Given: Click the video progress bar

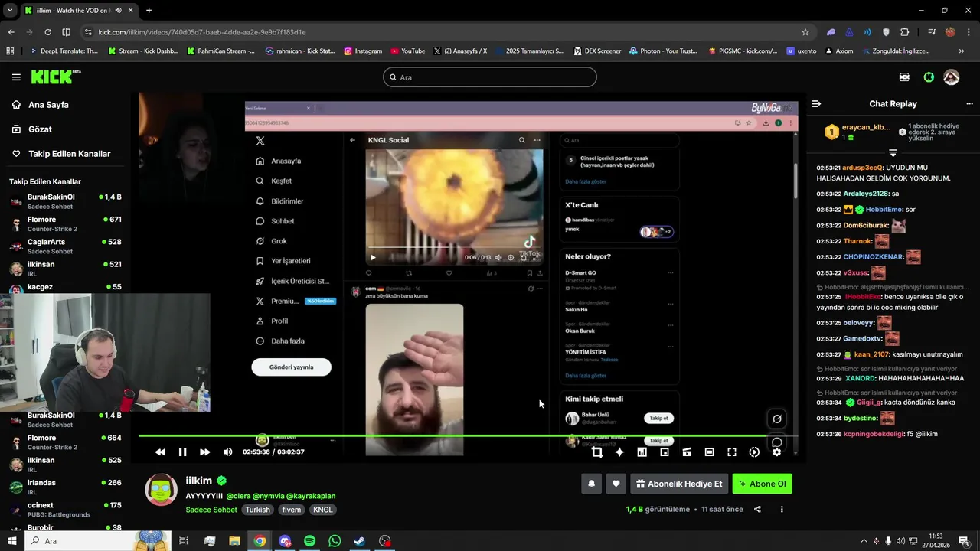Looking at the screenshot, I should (468, 436).
